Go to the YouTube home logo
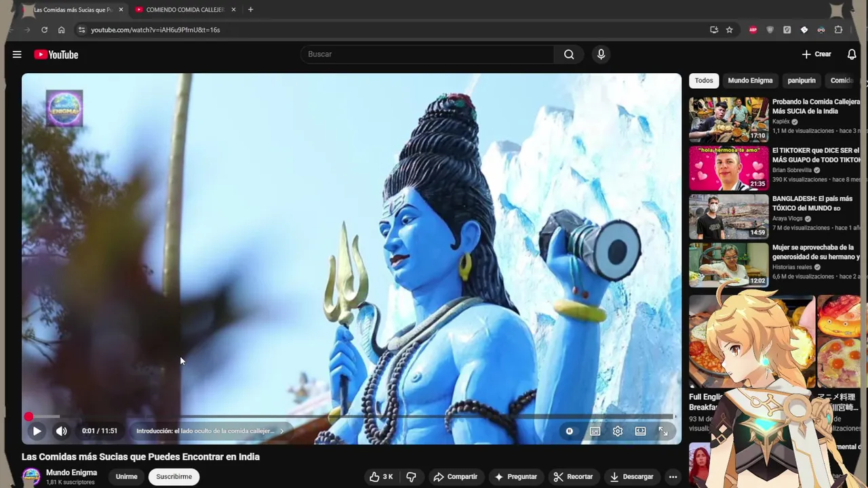This screenshot has height=488, width=868. [56, 54]
